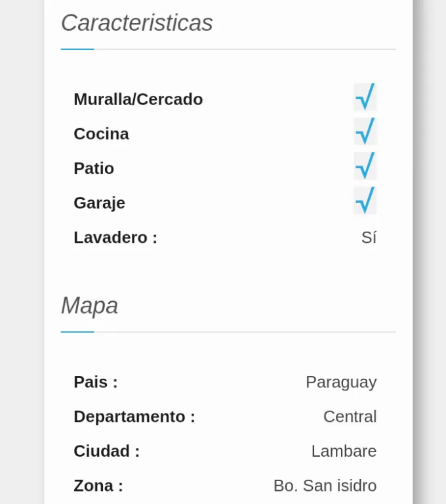Image resolution: width=446 pixels, height=504 pixels.
Task: Click the Sí value for Lavadero
Action: pyautogui.click(x=369, y=238)
